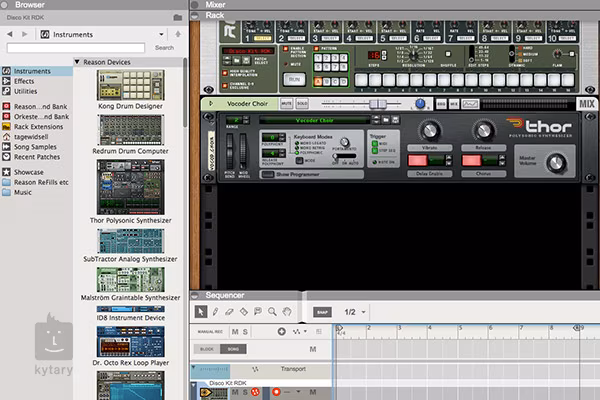Click the blue pan knob on Vocoder Choir channel
The height and width of the screenshot is (400, 600).
tap(420, 103)
